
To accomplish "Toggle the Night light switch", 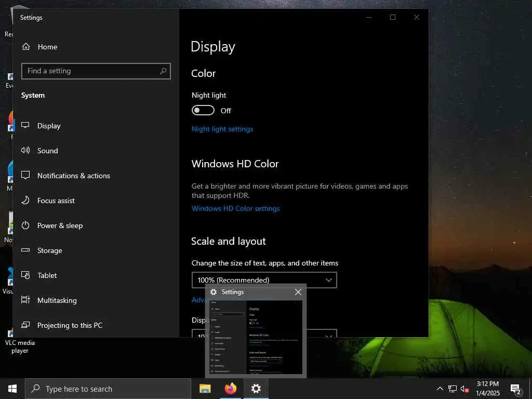I will pos(203,110).
